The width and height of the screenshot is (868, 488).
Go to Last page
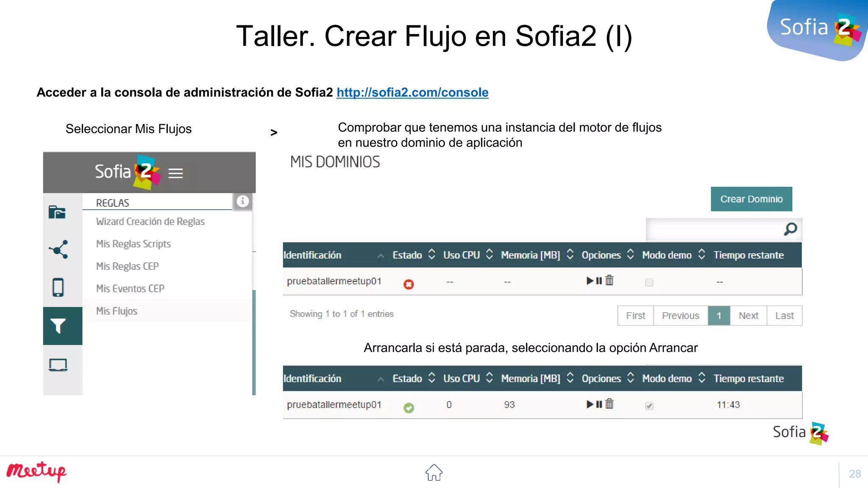(x=785, y=316)
